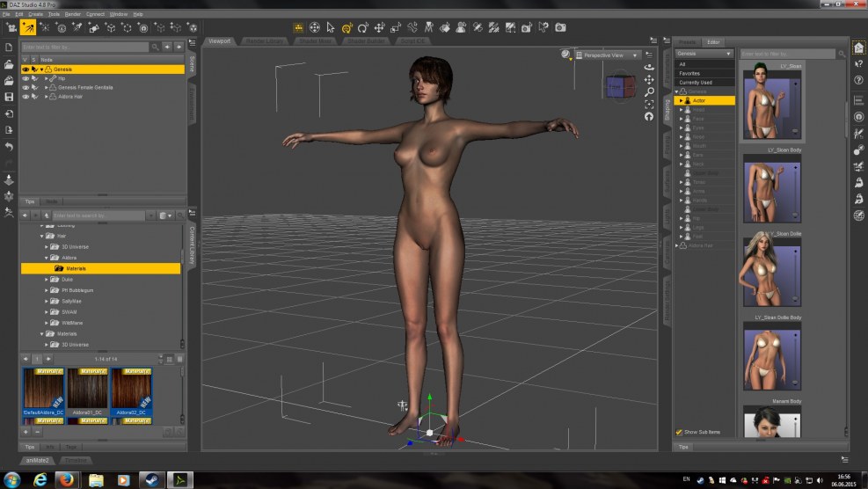Image resolution: width=868 pixels, height=489 pixels.
Task: Click the viewport Frame selection icon
Action: (649, 104)
